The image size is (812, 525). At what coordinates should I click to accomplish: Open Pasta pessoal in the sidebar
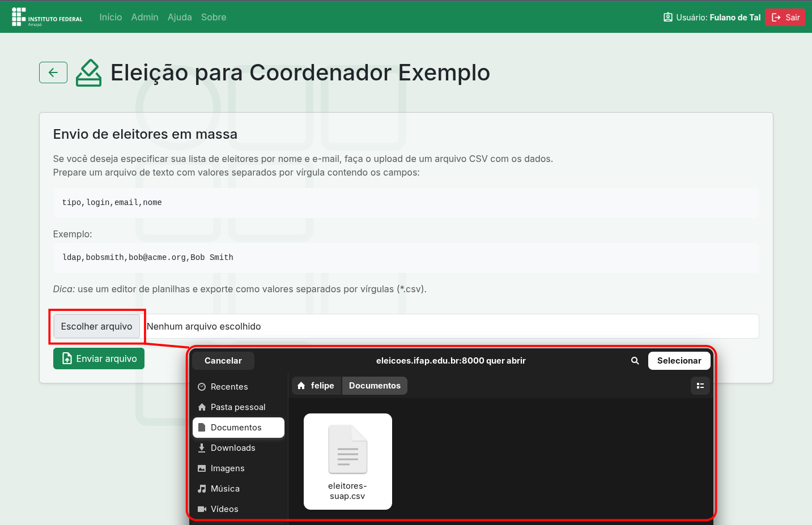point(239,407)
